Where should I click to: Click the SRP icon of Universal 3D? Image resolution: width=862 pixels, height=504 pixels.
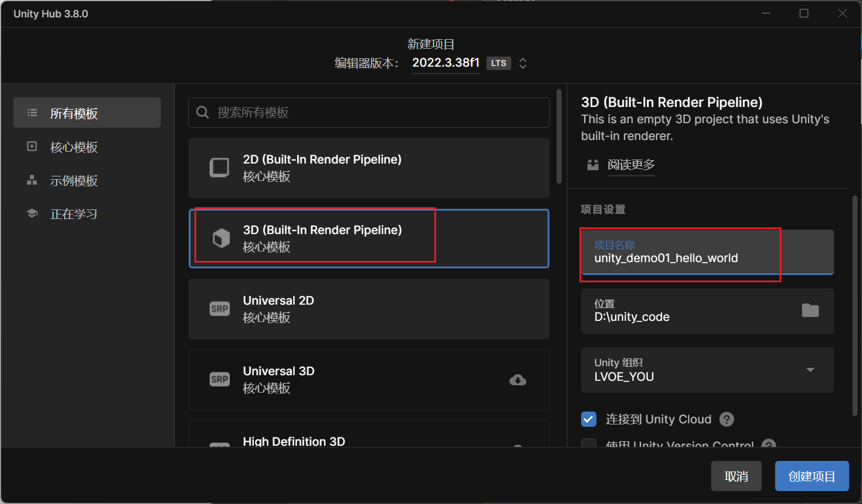click(x=220, y=379)
